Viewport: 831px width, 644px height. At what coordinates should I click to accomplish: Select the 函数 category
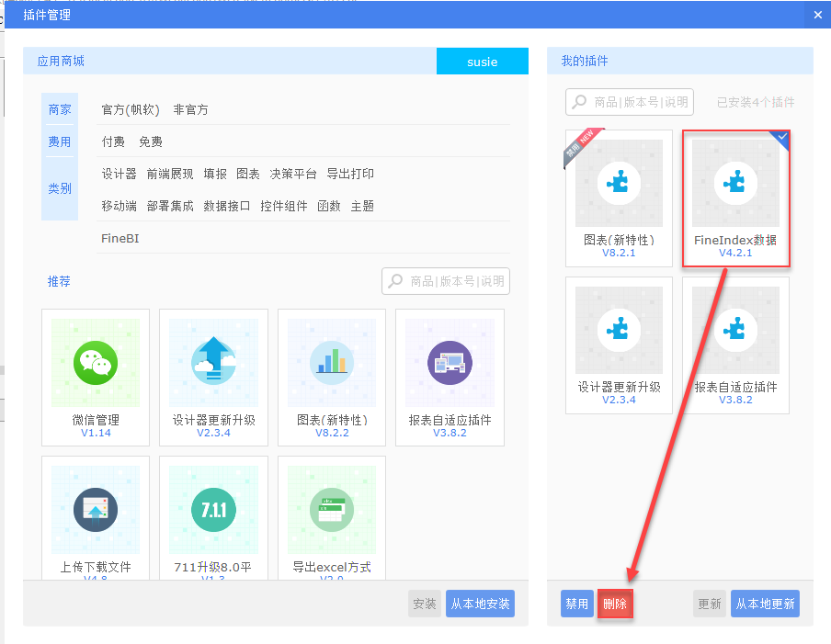[328, 206]
